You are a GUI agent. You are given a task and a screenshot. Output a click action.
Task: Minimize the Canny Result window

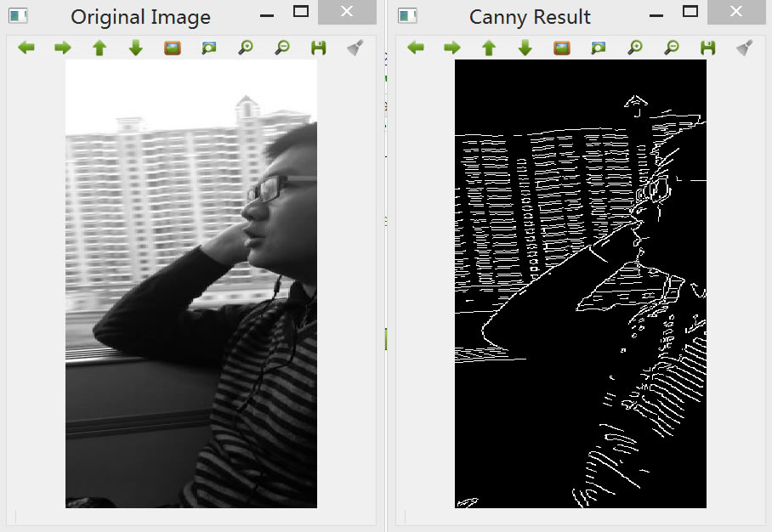pyautogui.click(x=656, y=15)
